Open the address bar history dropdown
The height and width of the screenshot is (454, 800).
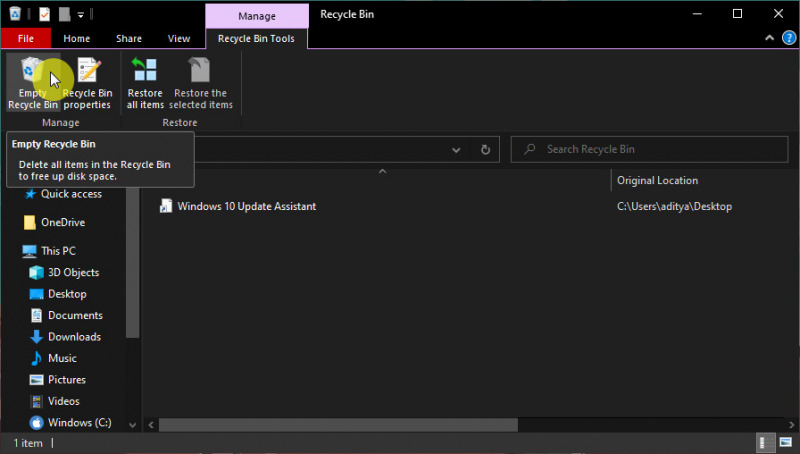tap(456, 149)
